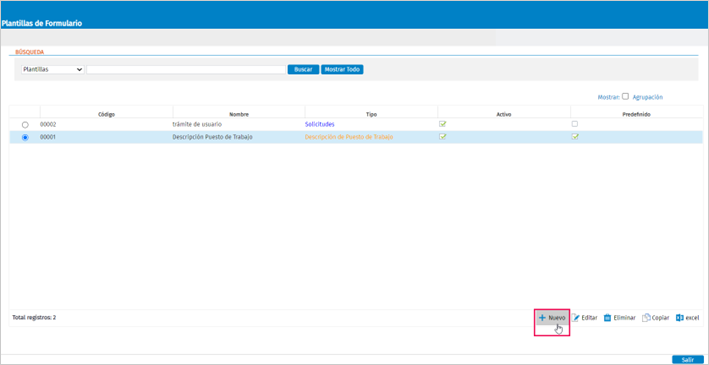Click the Copiar documents icon
This screenshot has width=709, height=365.
646,318
